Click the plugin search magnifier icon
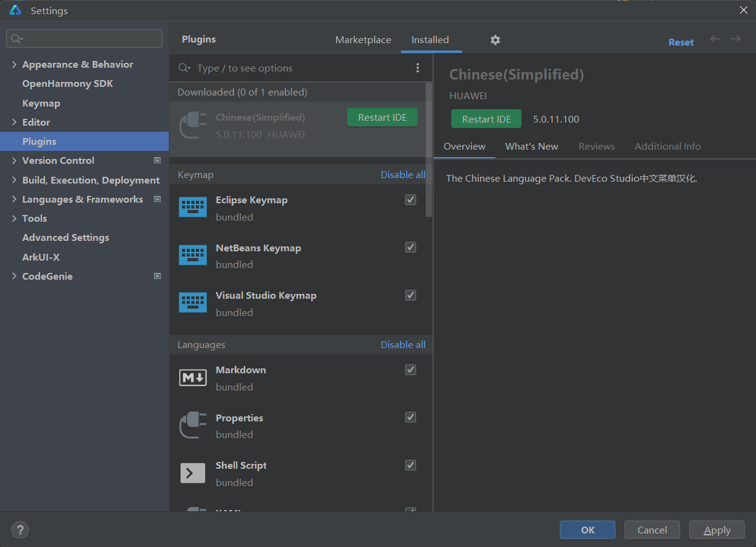This screenshot has width=756, height=547. pyautogui.click(x=184, y=68)
